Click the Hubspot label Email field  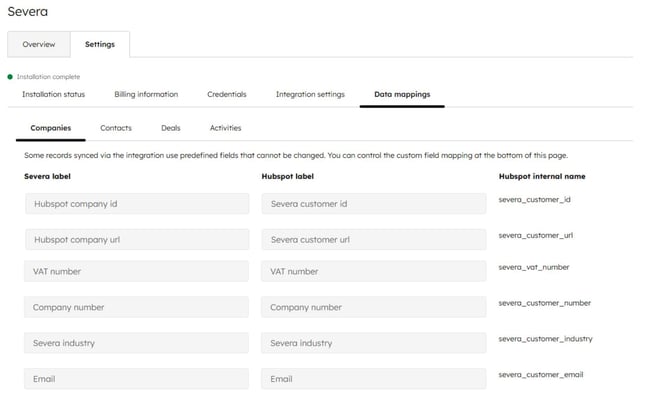coord(374,379)
